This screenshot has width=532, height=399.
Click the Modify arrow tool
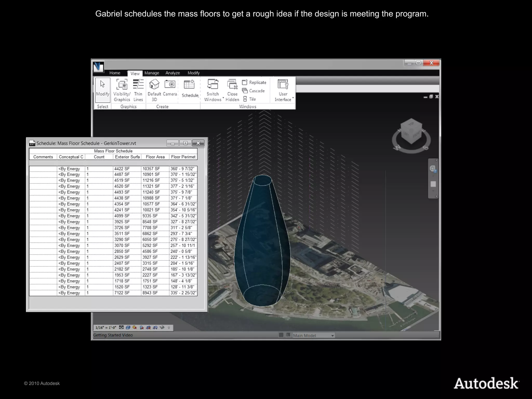[x=103, y=90]
